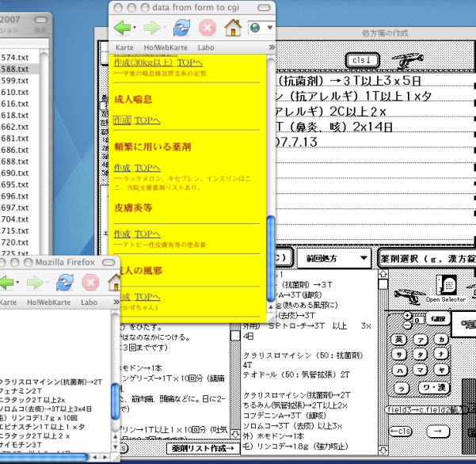Open the 前回処方 popup menu
Viewport: 476px width, 464px height.
click(x=333, y=259)
